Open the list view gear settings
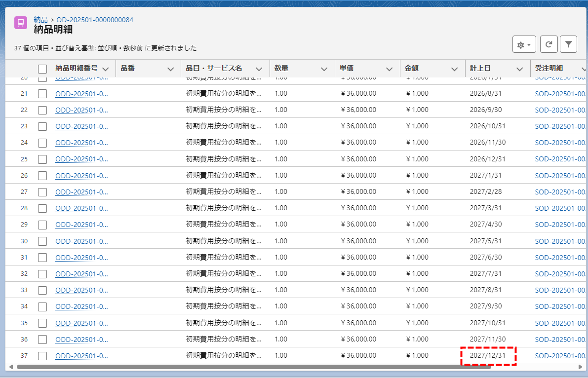Screen dimensions: 588x378 [524, 44]
